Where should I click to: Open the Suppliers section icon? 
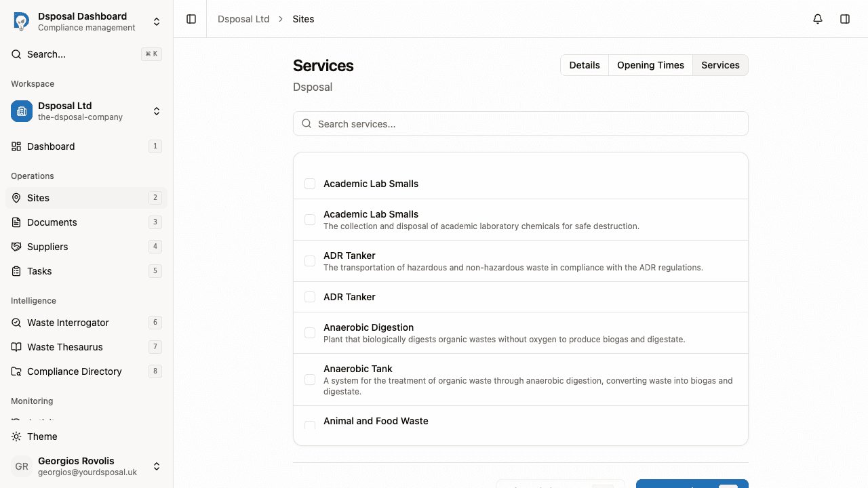pos(16,247)
